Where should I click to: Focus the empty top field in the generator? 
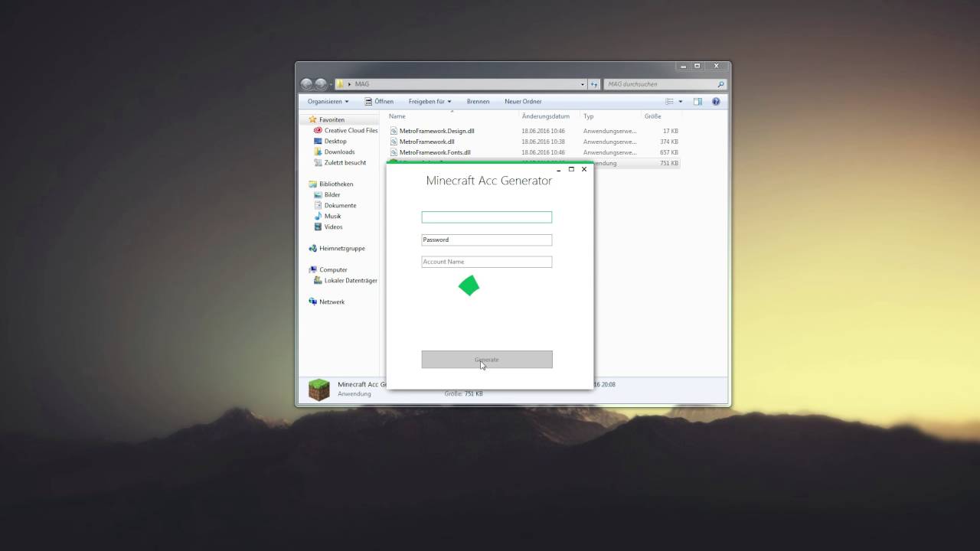(487, 217)
